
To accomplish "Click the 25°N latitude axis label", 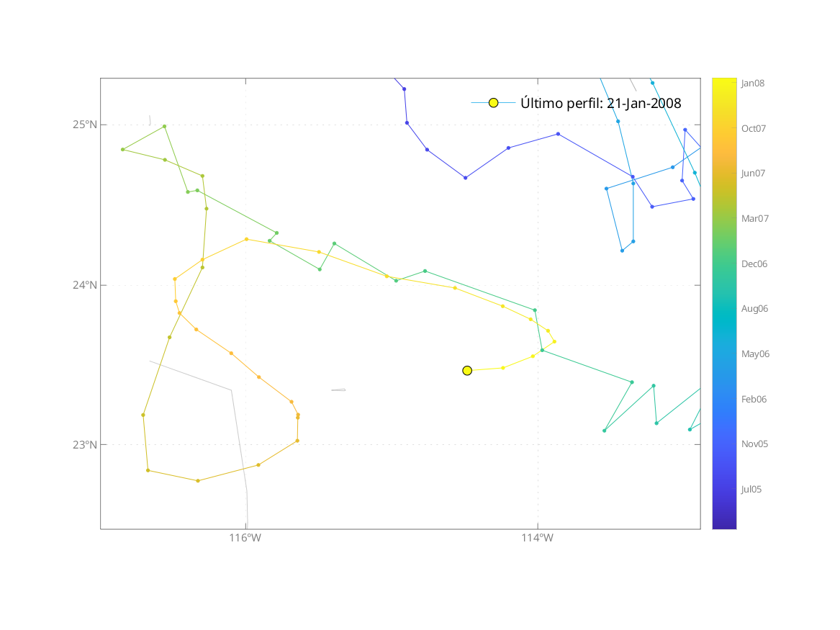I will tap(84, 125).
